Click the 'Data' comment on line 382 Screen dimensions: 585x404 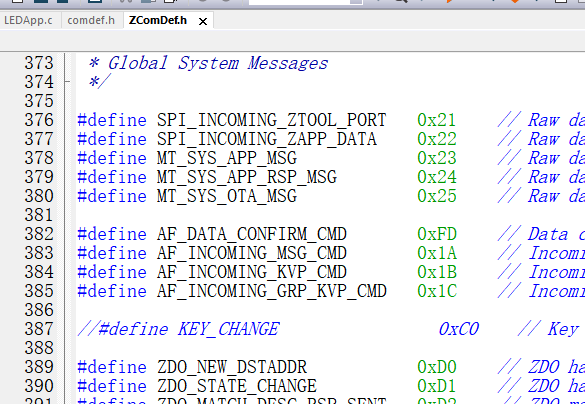click(x=548, y=234)
